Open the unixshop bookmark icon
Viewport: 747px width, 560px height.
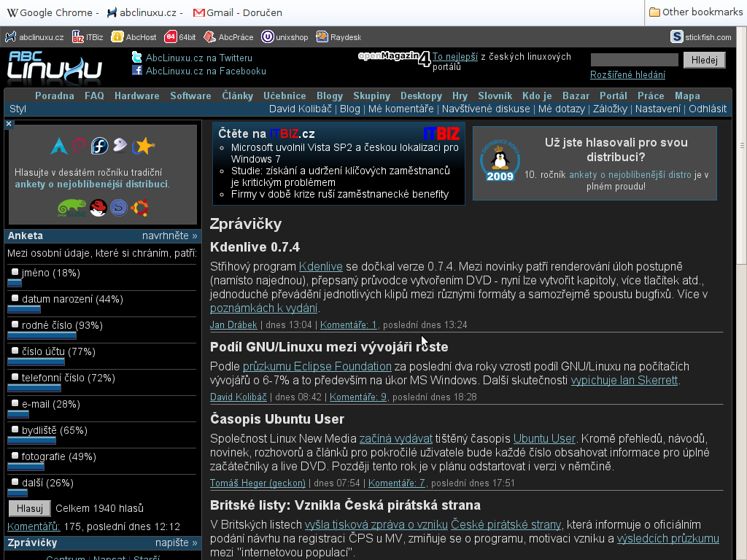tap(268, 36)
